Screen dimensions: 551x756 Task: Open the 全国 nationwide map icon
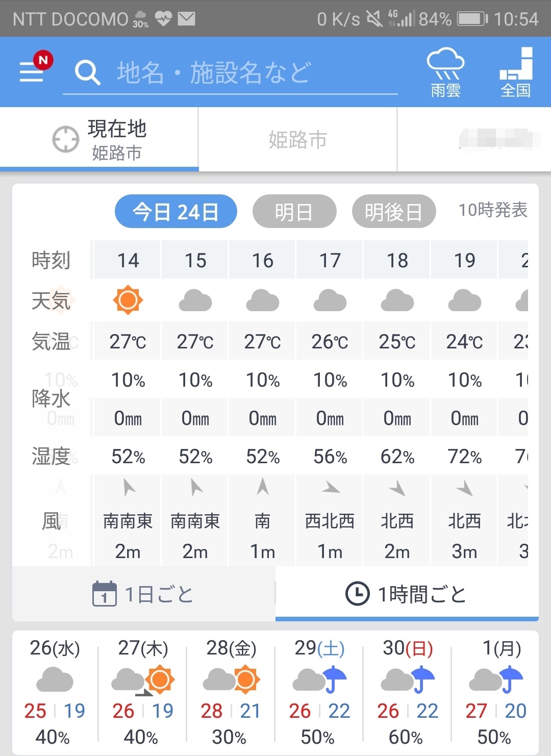[516, 72]
